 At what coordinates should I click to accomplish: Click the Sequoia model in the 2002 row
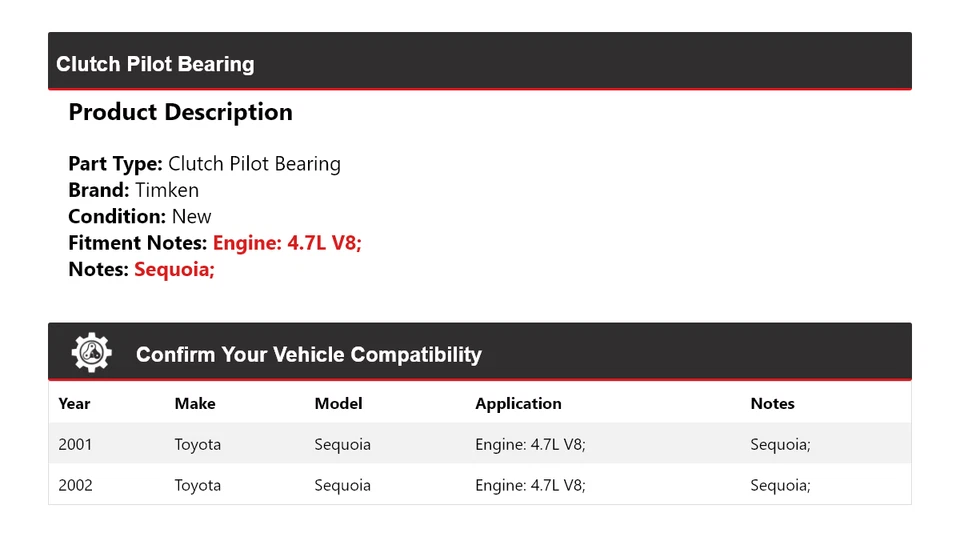tap(342, 485)
